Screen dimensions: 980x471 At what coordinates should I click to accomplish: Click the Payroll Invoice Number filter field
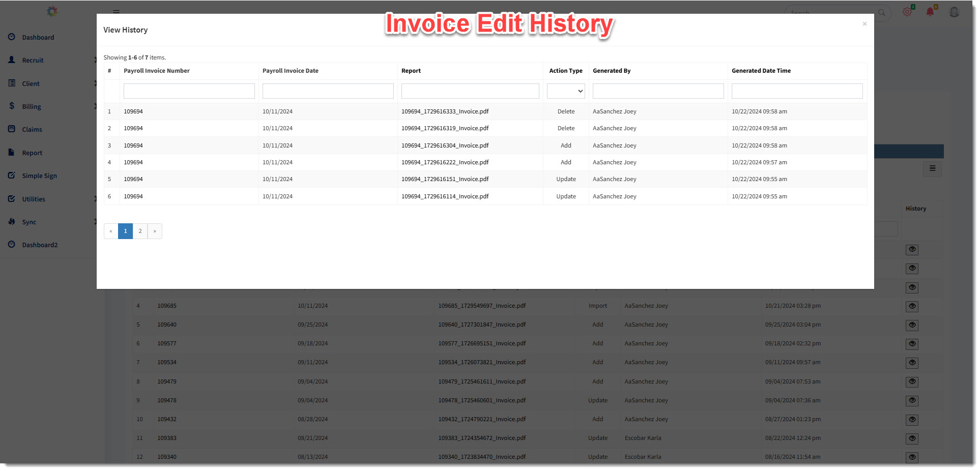coord(189,91)
